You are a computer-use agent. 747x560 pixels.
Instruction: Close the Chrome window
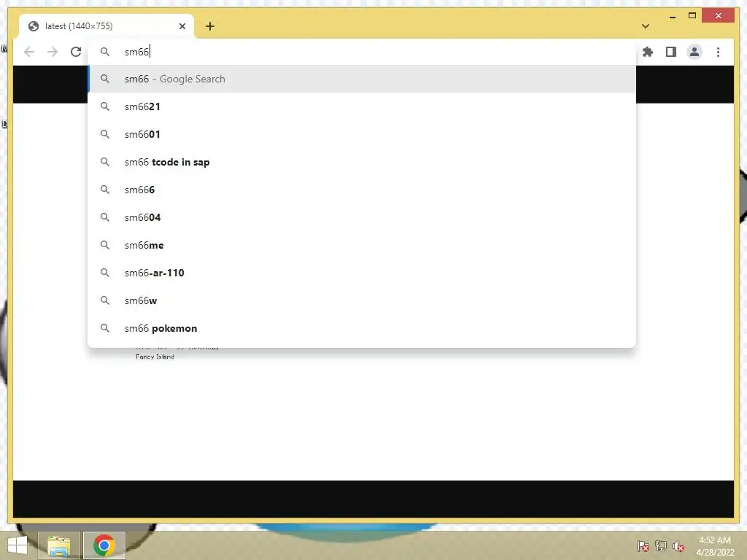pos(719,16)
